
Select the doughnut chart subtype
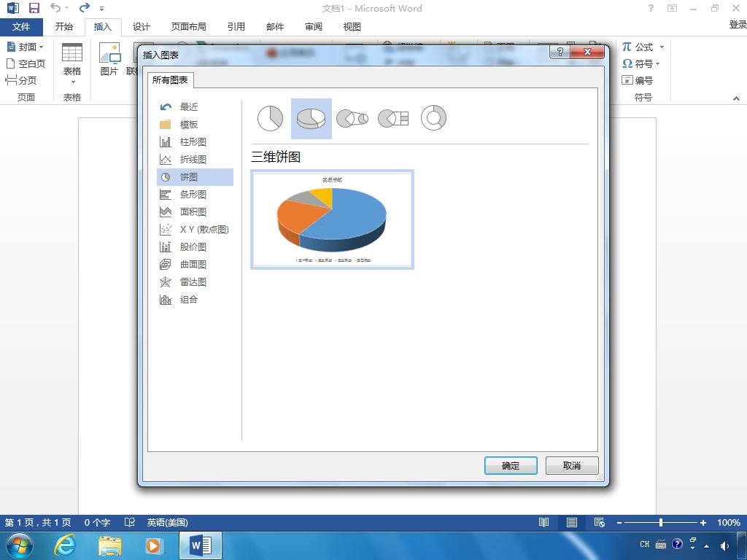tap(433, 118)
